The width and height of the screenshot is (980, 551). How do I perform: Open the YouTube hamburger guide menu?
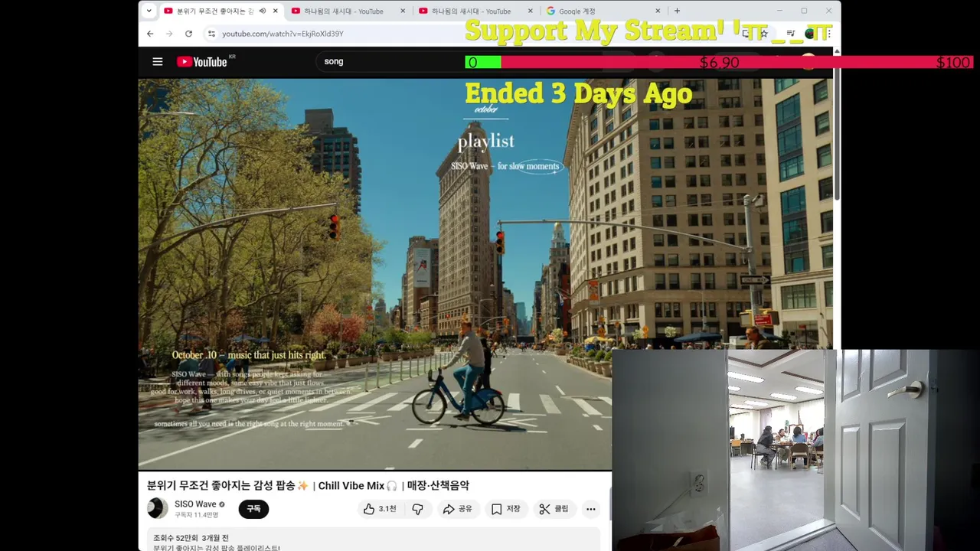[158, 62]
